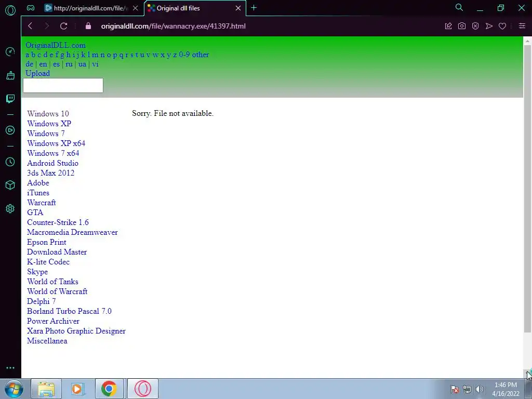Open the Adobe category link
The width and height of the screenshot is (532, 399).
38,182
